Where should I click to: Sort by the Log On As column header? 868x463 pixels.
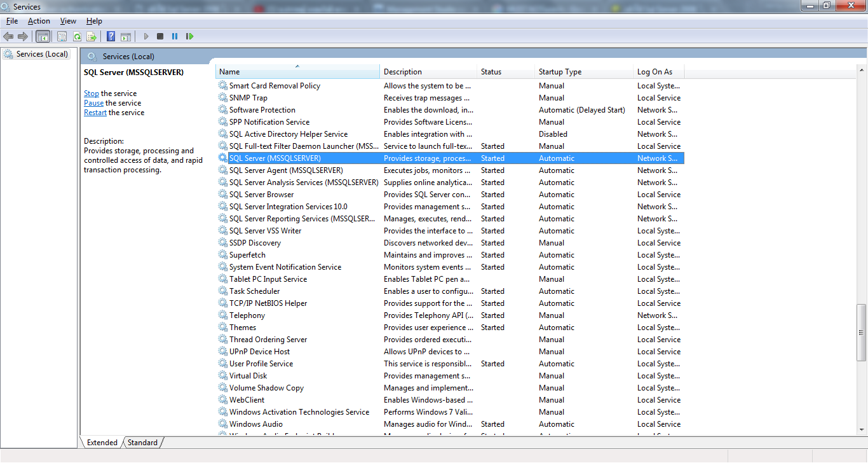[x=658, y=71]
